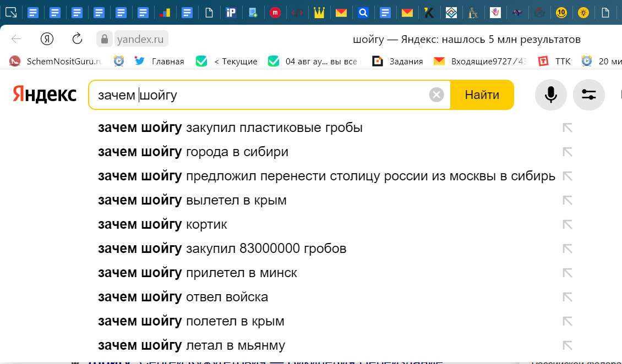View site security lock info
Screen dimensions: 622x364
click(105, 39)
